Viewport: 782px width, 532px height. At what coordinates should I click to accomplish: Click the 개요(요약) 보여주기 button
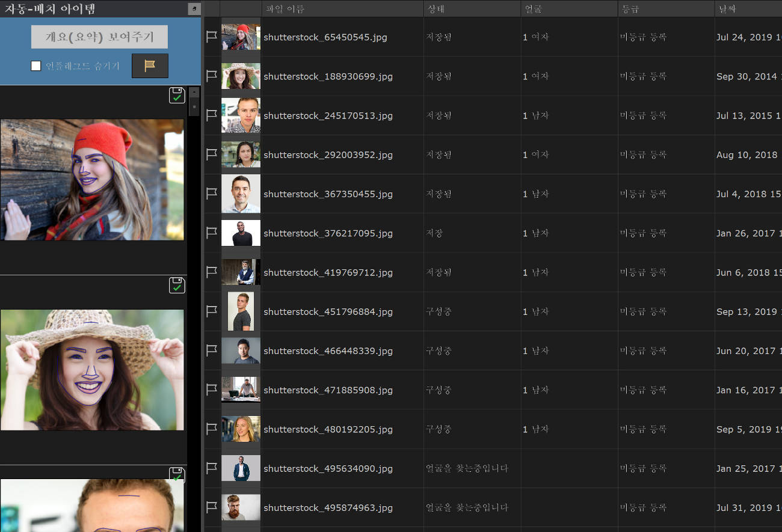pos(99,37)
